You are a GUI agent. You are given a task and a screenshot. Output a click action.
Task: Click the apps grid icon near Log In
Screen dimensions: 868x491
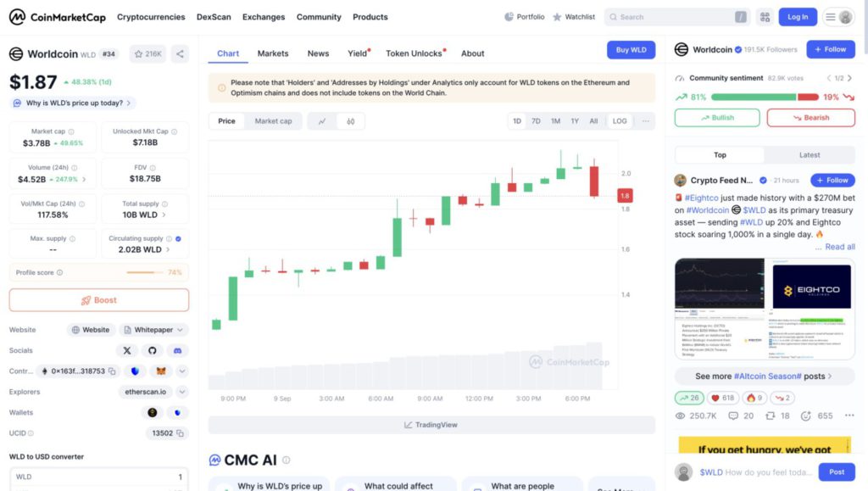(x=765, y=17)
